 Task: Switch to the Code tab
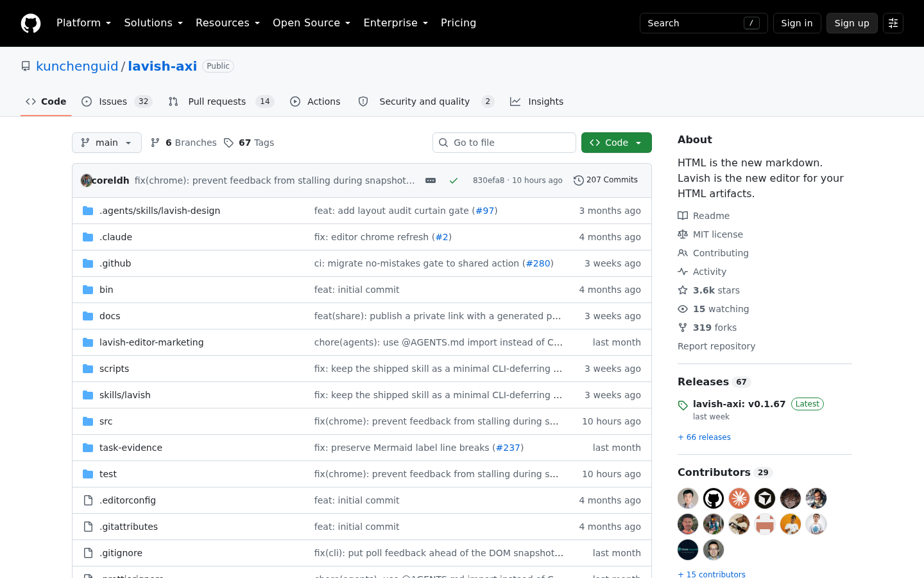46,101
